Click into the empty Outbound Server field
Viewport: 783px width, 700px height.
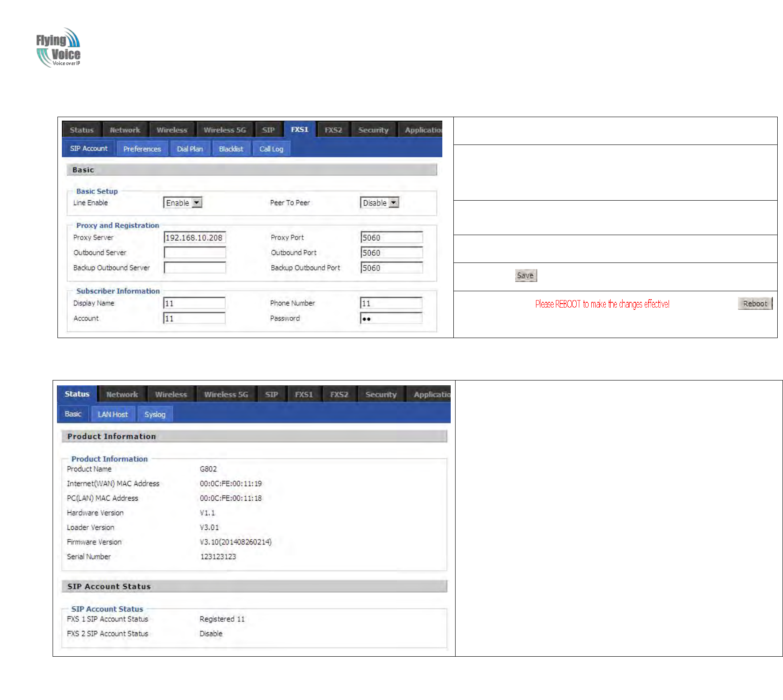click(x=195, y=253)
